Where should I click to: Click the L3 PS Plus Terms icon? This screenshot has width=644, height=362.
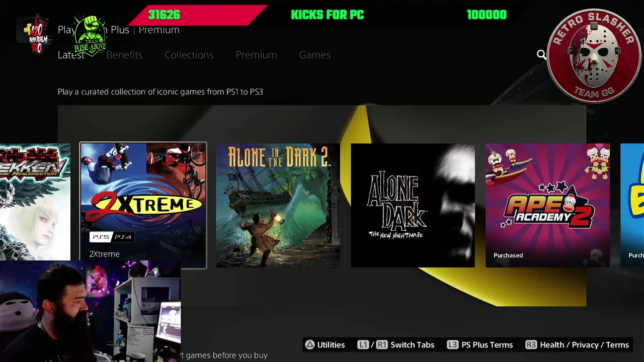tap(453, 345)
